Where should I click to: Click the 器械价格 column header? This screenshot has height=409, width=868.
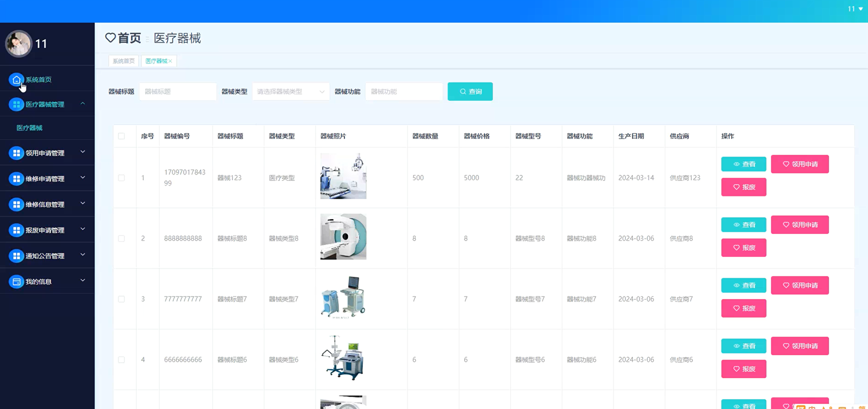(477, 136)
